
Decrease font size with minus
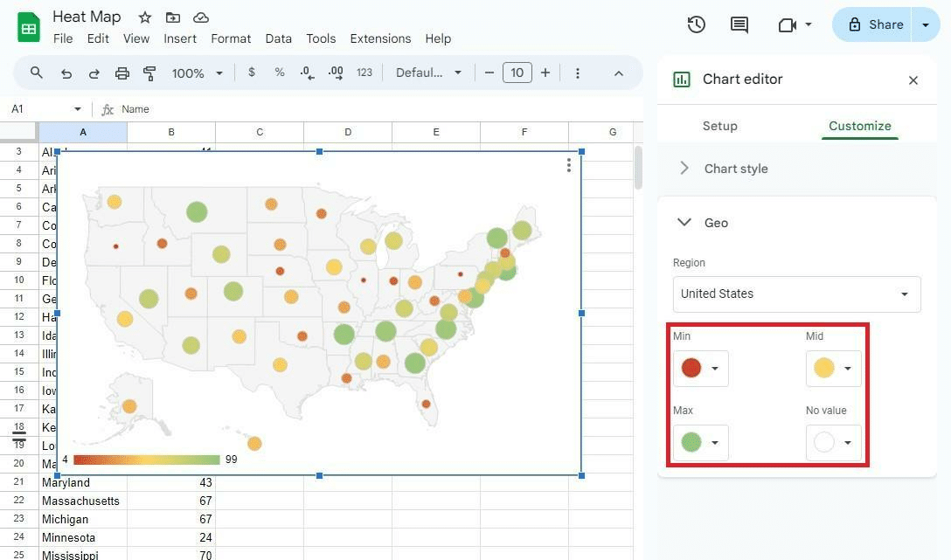point(489,73)
